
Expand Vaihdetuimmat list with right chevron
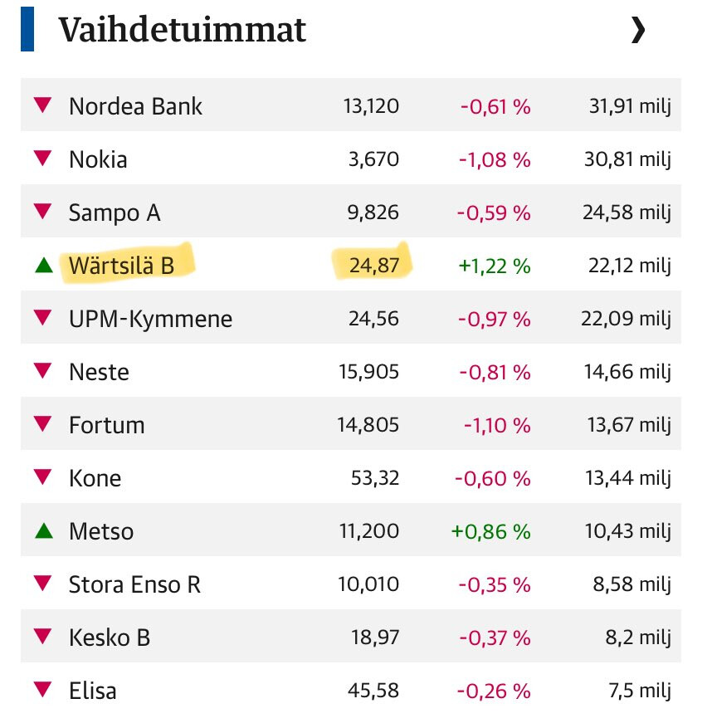point(637,31)
